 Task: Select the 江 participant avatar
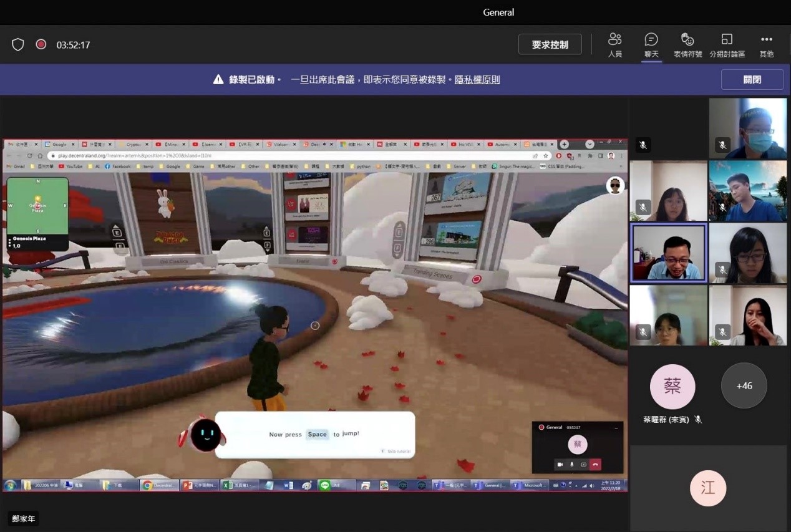pyautogui.click(x=708, y=488)
